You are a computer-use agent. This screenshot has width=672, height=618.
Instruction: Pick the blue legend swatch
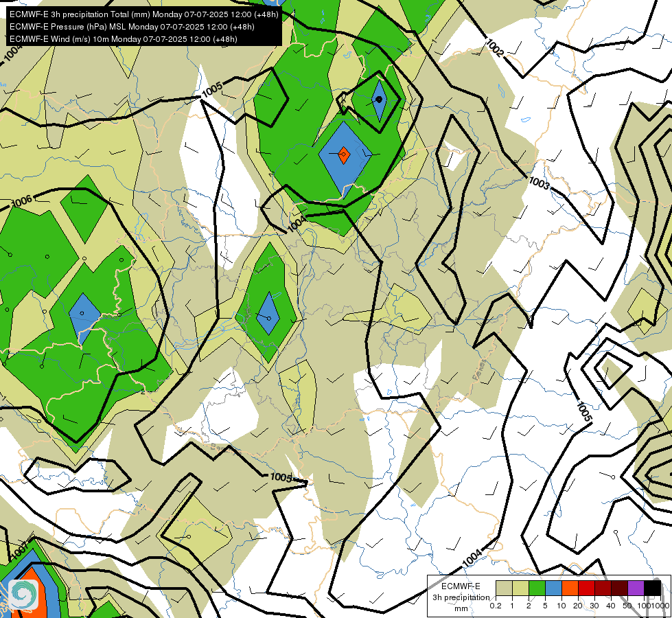pos(553,588)
